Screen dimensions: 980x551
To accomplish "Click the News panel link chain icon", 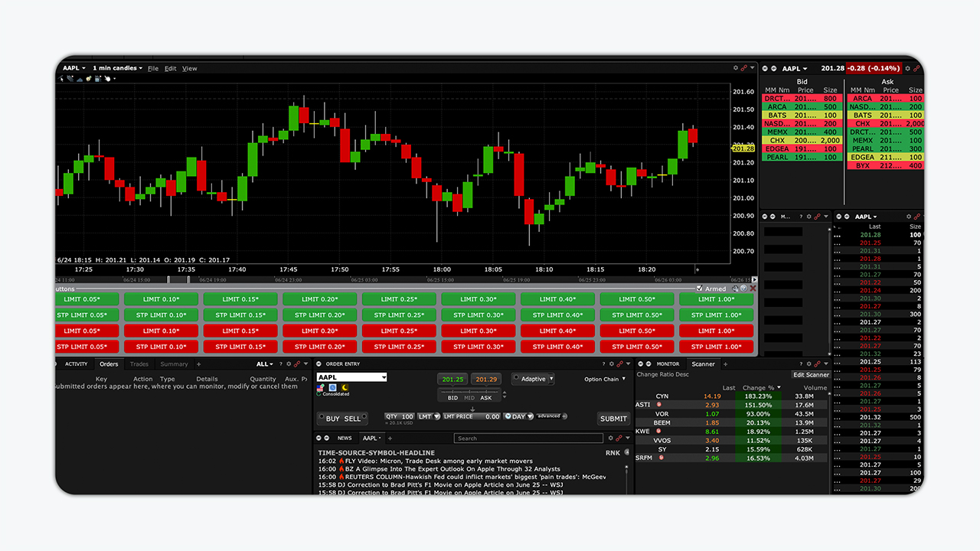I will click(x=619, y=439).
